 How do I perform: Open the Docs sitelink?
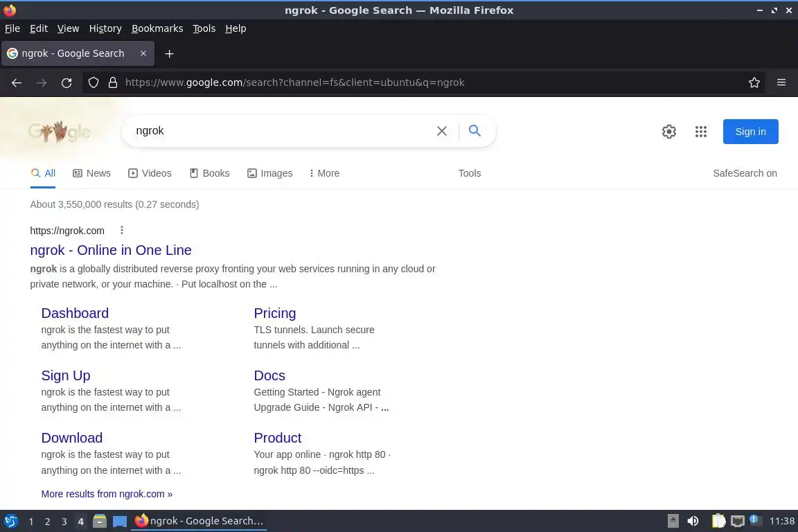coord(269,375)
